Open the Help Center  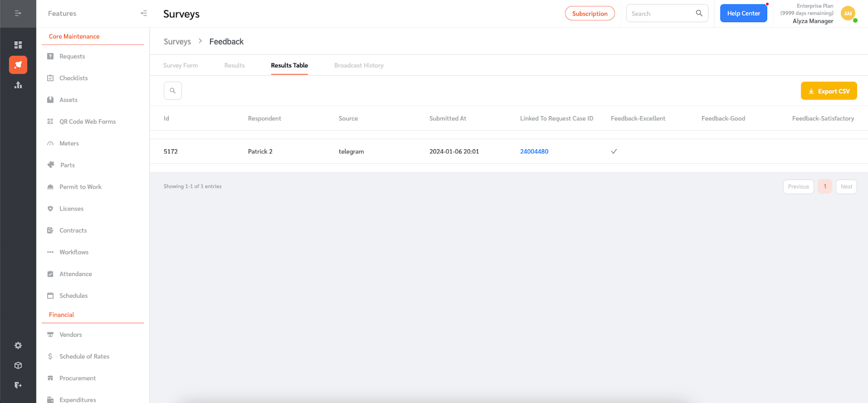click(x=744, y=13)
